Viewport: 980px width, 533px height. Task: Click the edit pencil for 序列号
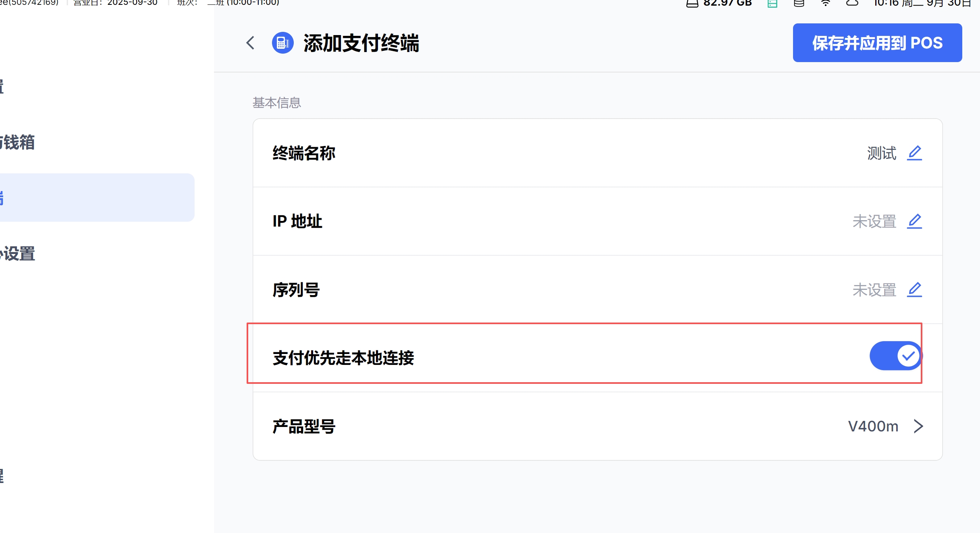(914, 290)
